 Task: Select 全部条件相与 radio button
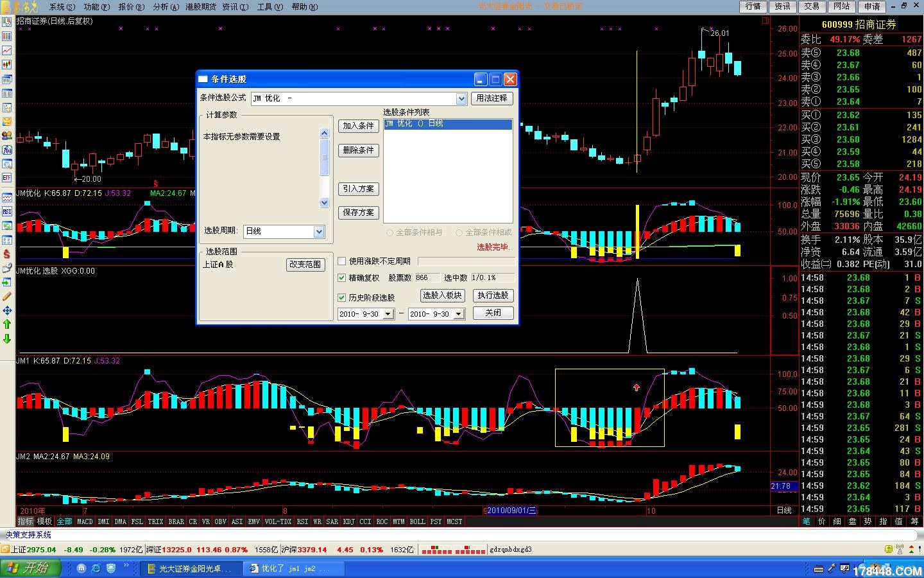point(389,232)
